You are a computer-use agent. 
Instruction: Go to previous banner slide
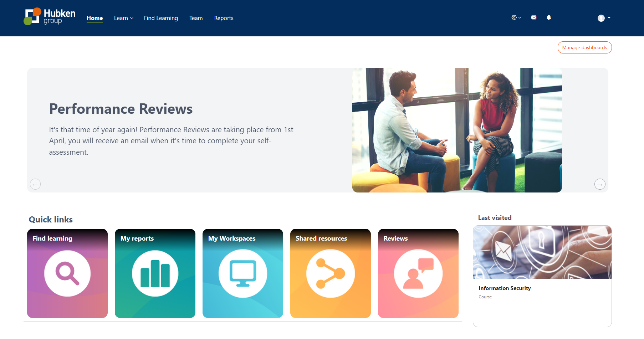(x=35, y=184)
